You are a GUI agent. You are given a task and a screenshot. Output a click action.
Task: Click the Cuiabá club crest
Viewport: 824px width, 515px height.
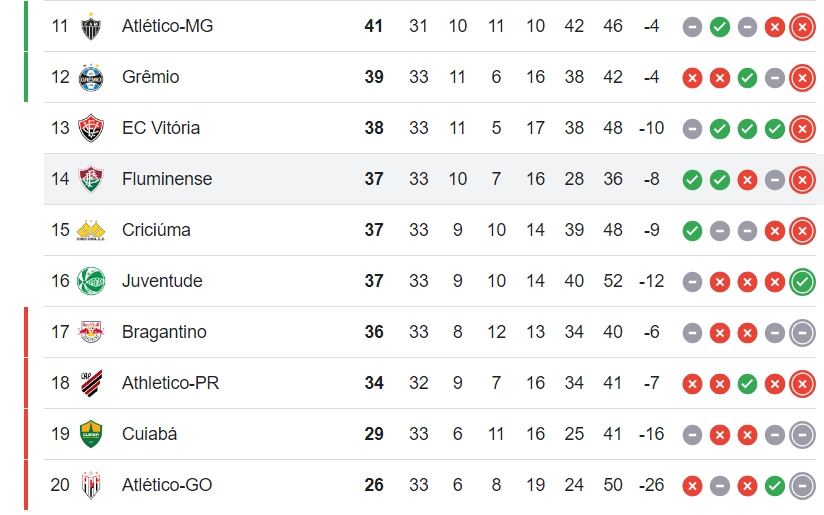(x=91, y=434)
